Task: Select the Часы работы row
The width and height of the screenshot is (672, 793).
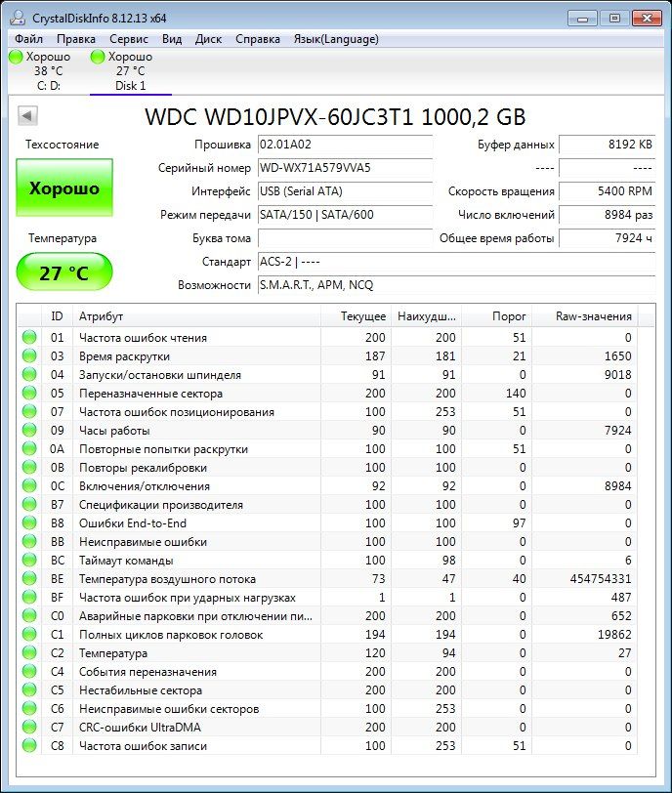Action: pos(327,431)
